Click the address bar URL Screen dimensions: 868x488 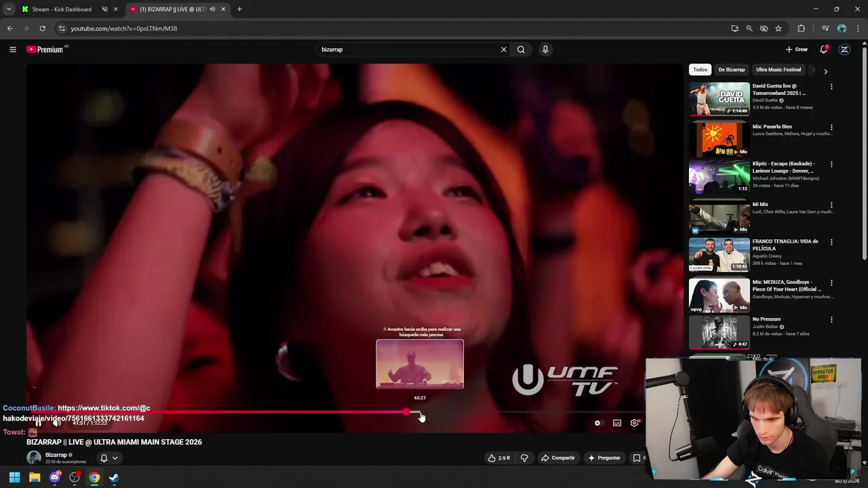[x=124, y=28]
